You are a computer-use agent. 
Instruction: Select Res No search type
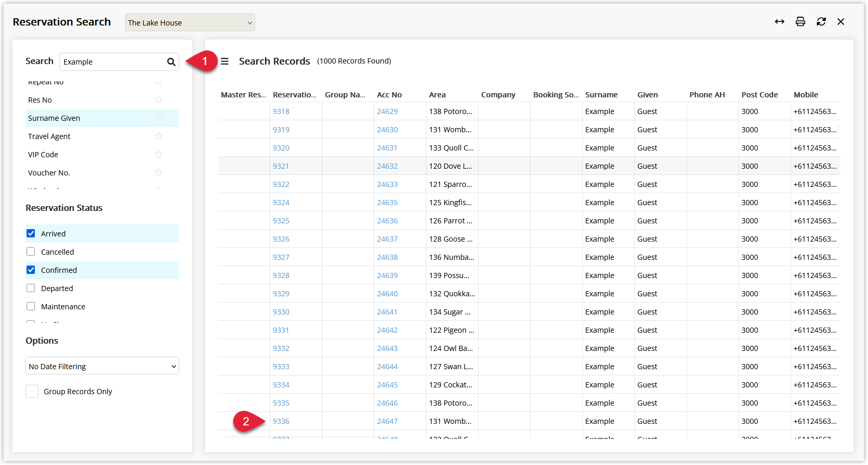pos(102,100)
